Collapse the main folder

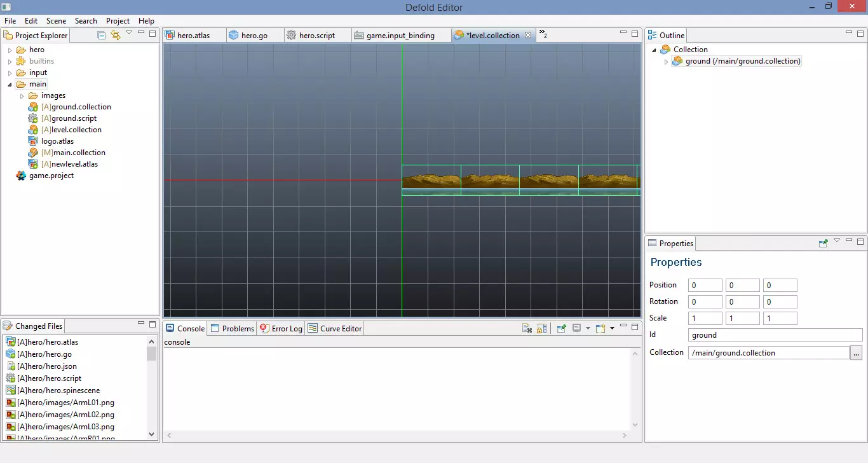(10, 84)
